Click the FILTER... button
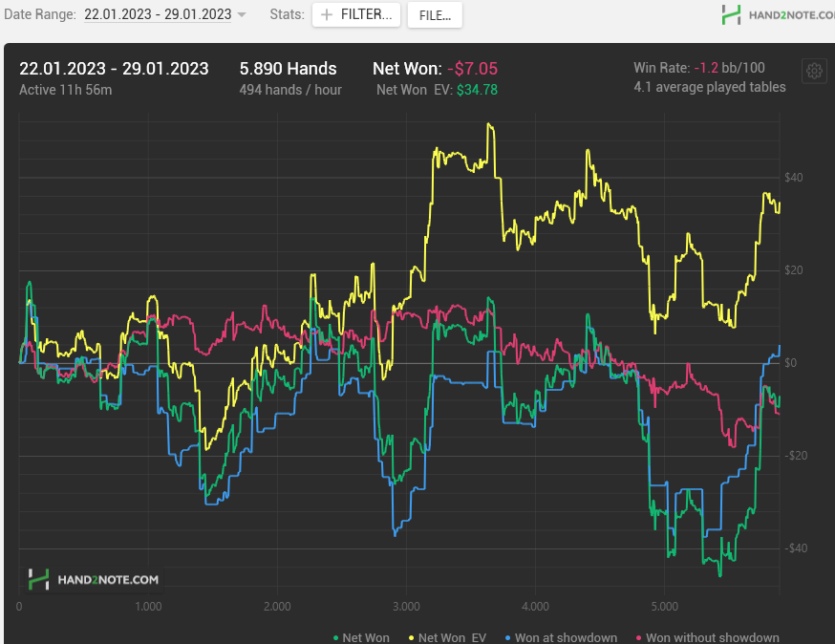The width and height of the screenshot is (835, 644). pyautogui.click(x=356, y=14)
